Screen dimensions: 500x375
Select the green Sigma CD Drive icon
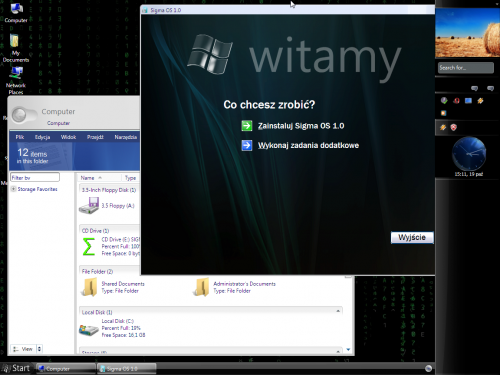89,247
